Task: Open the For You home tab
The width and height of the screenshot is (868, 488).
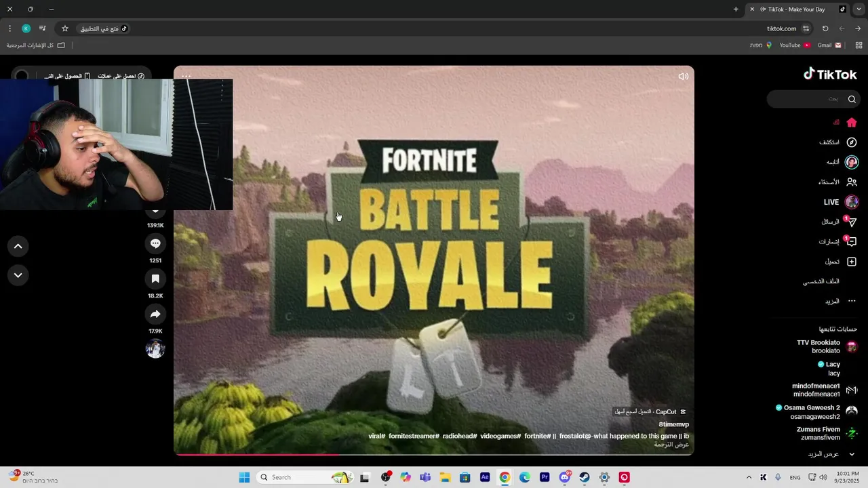Action: click(845, 123)
